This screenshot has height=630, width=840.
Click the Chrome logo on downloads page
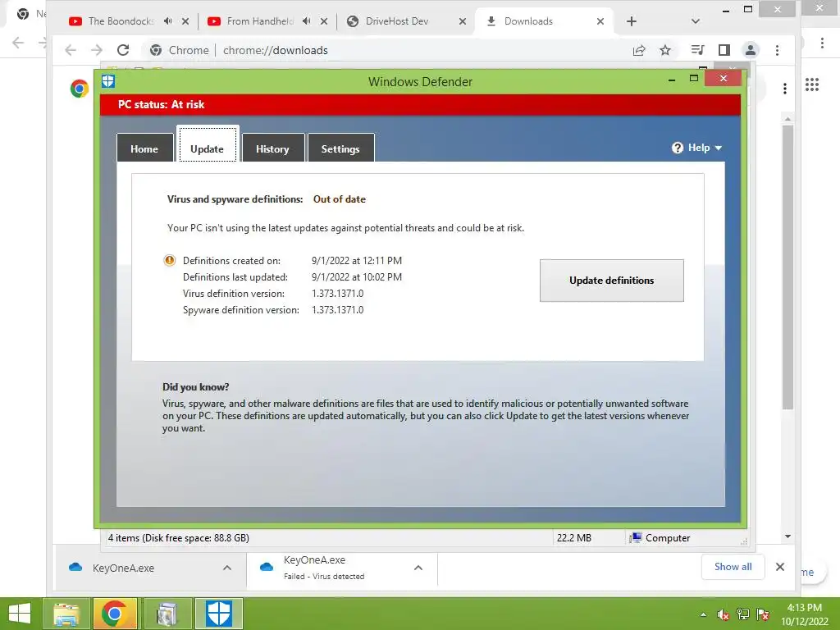click(x=80, y=89)
